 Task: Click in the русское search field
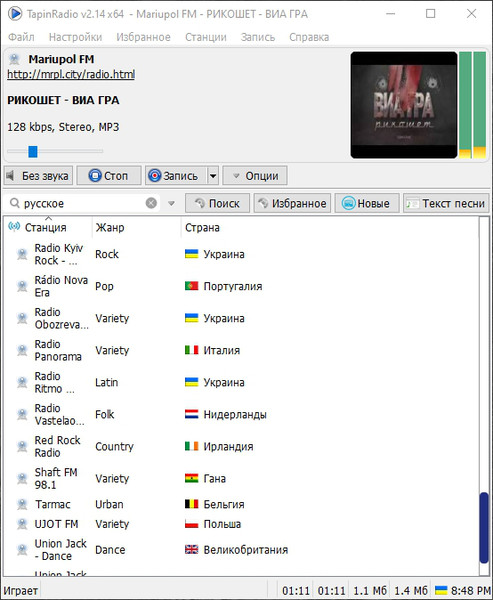[82, 203]
